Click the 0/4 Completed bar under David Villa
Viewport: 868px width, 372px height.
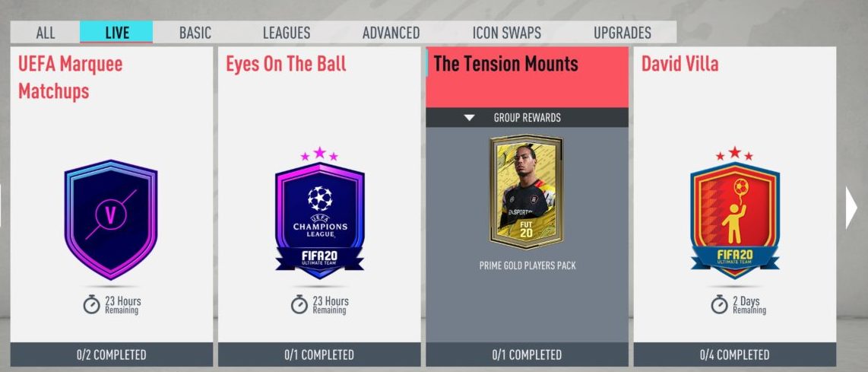pyautogui.click(x=734, y=355)
